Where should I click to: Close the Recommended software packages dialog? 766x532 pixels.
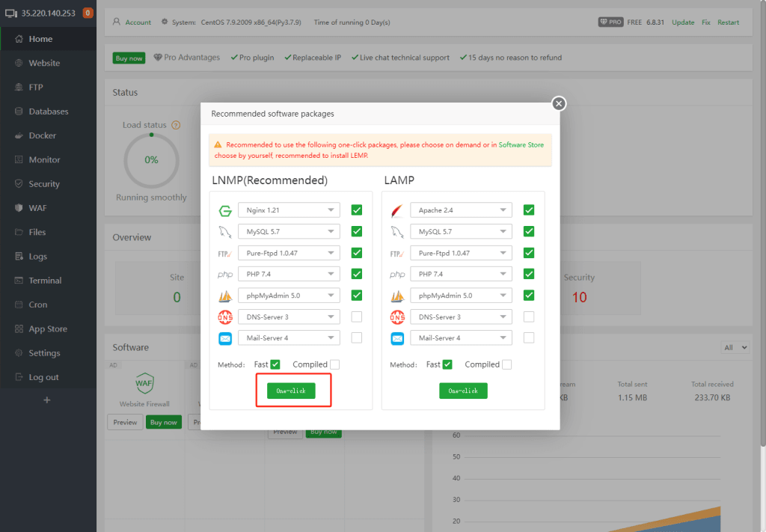pos(559,104)
